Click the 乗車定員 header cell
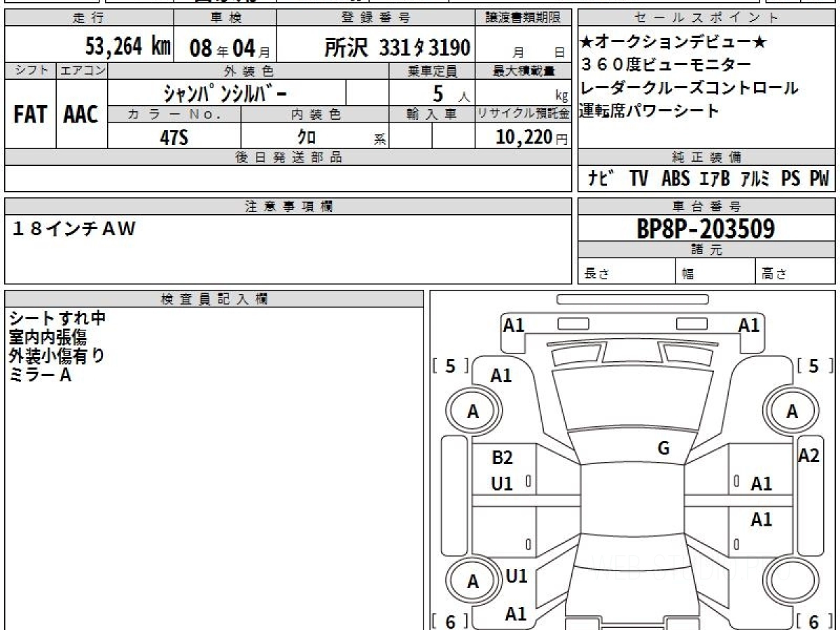840x630 pixels. [432, 71]
